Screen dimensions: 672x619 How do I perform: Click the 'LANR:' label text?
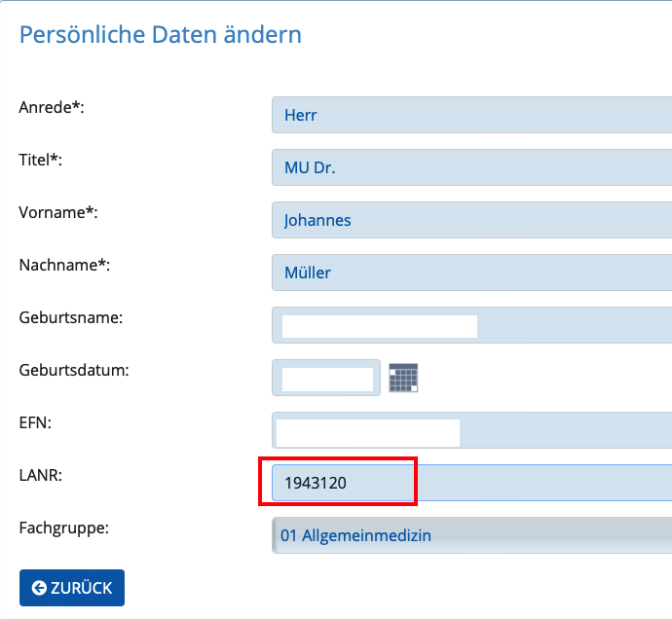click(41, 476)
